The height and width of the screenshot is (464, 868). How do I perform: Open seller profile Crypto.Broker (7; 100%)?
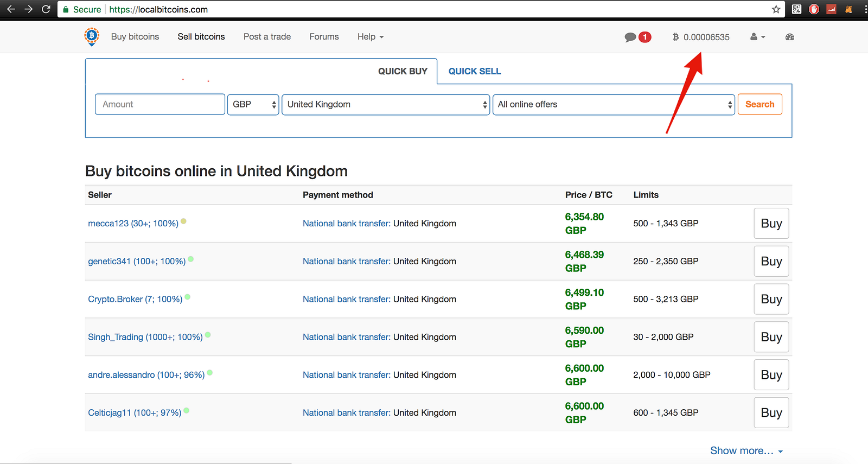pos(135,299)
